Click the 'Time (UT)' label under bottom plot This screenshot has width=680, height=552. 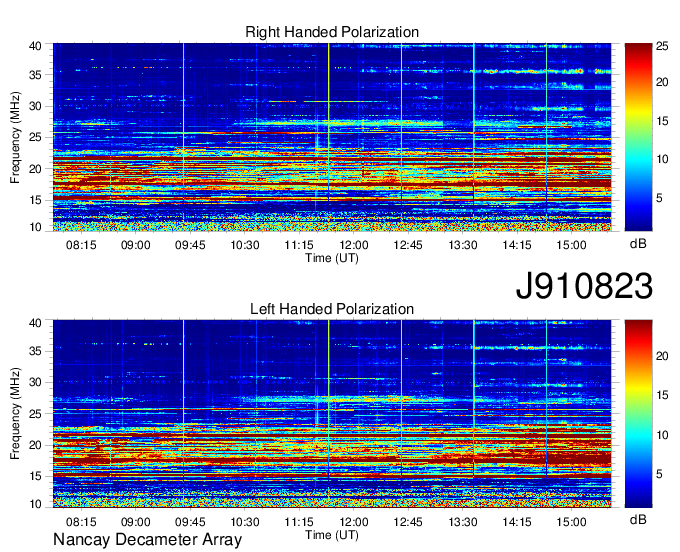point(332,535)
